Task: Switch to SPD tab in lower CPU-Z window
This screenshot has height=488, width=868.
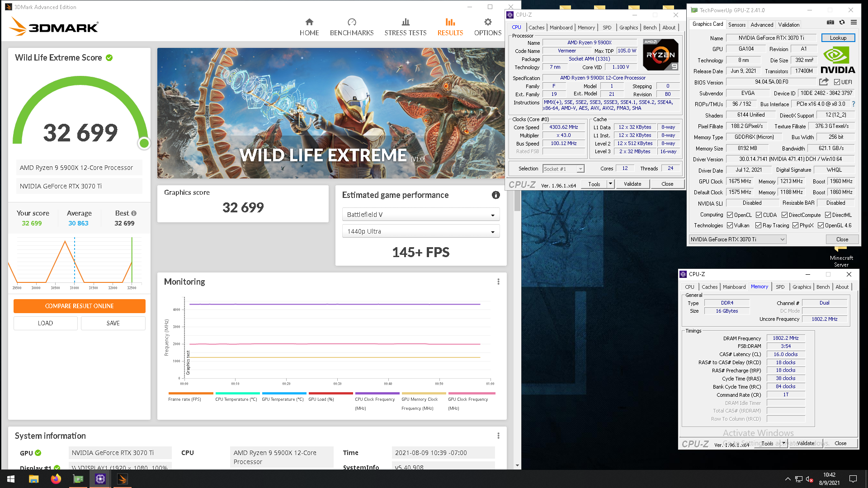Action: click(780, 287)
